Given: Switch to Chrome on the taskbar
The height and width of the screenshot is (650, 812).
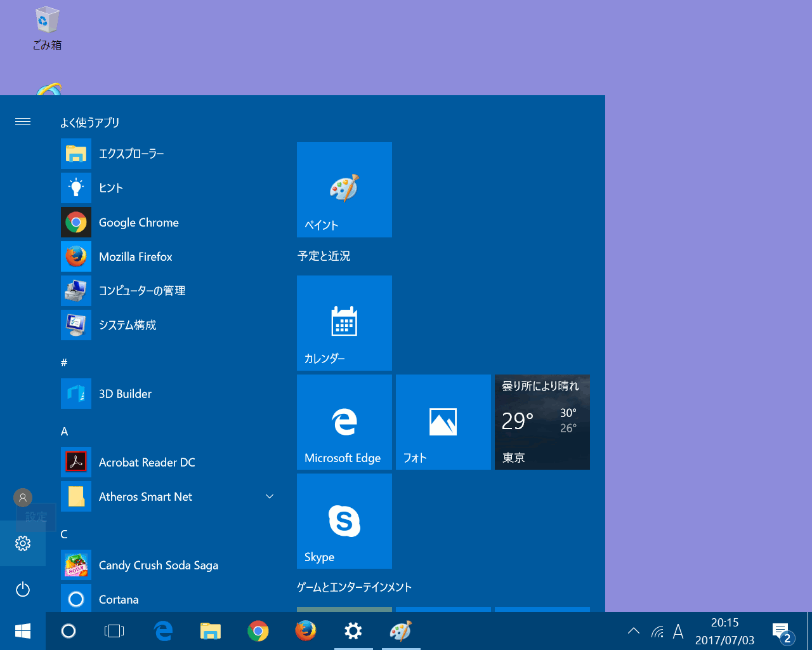Looking at the screenshot, I should point(258,631).
